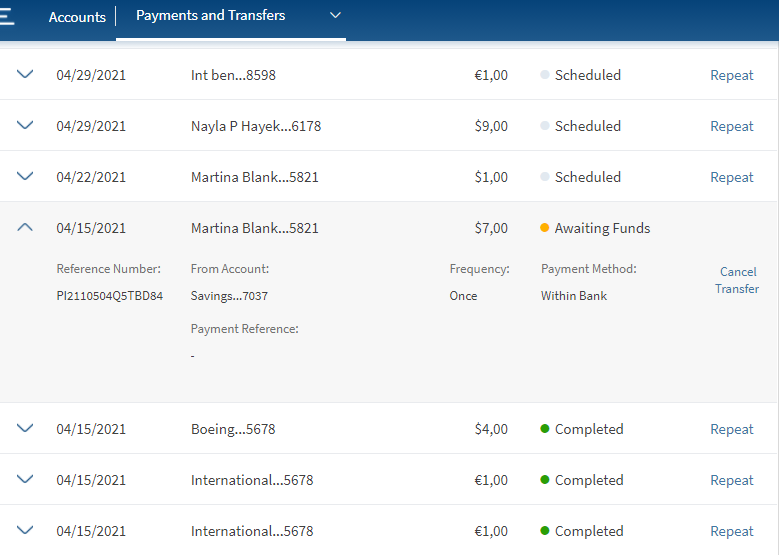Expand the Boeing...5678 transfer row
The height and width of the screenshot is (555, 779).
(x=26, y=429)
